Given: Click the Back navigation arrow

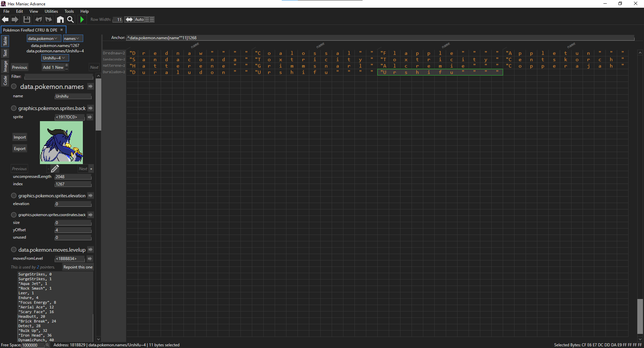Looking at the screenshot, I should 5,19.
